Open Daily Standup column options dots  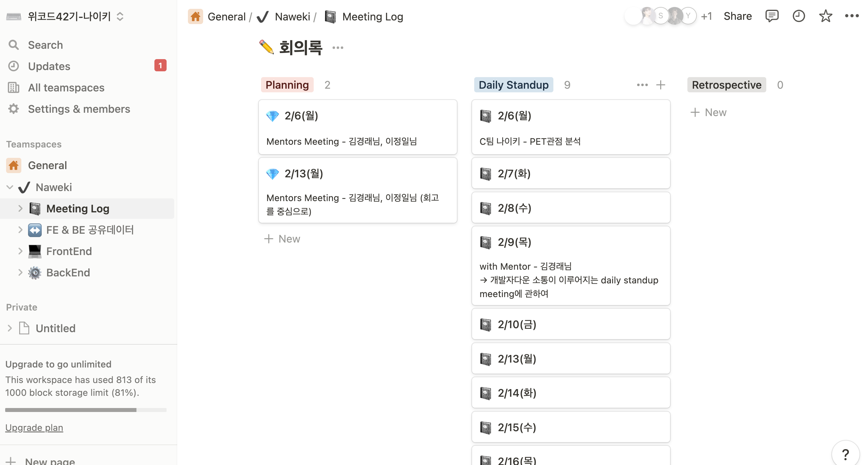pyautogui.click(x=642, y=85)
